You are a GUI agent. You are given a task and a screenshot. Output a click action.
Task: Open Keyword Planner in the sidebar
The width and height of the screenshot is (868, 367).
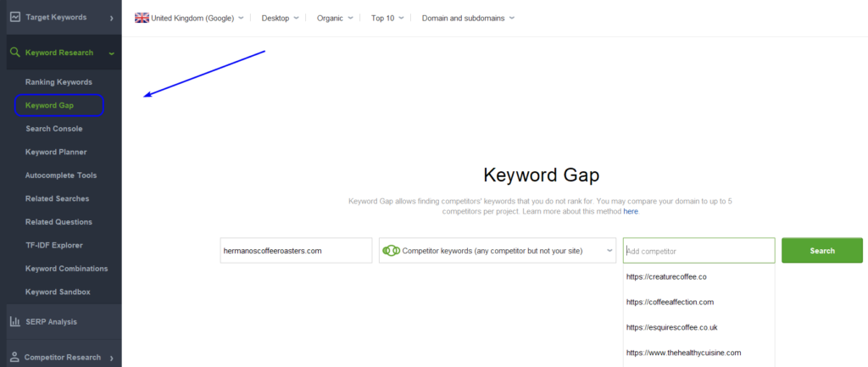(x=56, y=152)
